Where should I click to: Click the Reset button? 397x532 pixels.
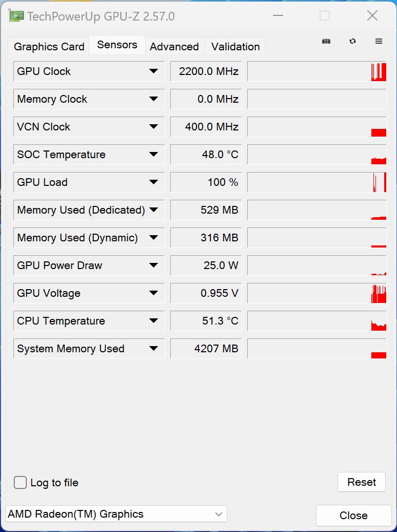pos(362,482)
